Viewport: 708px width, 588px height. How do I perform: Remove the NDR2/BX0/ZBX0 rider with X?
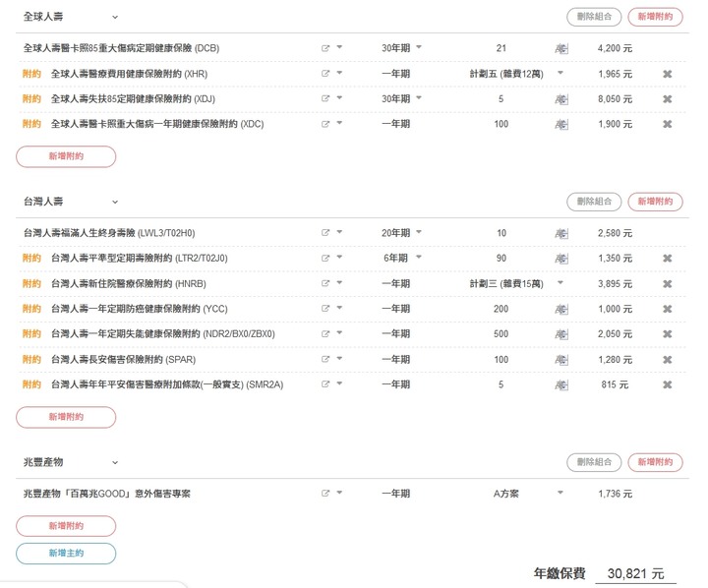668,334
